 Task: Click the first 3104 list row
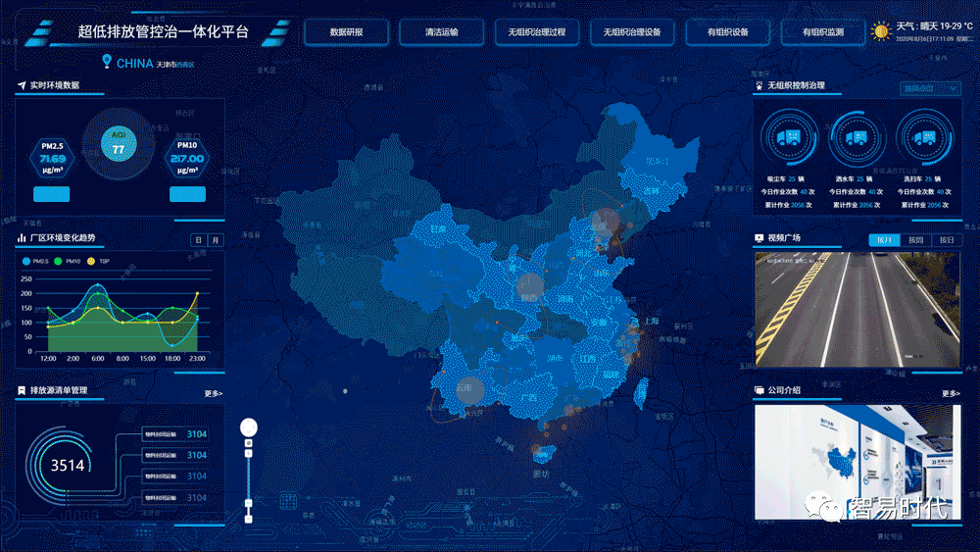[174, 433]
